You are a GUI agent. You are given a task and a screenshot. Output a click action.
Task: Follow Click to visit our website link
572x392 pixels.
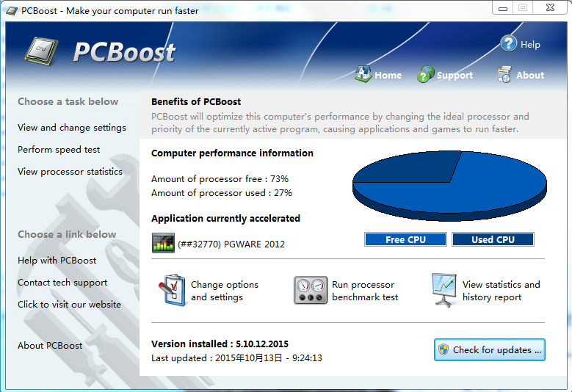pos(69,305)
